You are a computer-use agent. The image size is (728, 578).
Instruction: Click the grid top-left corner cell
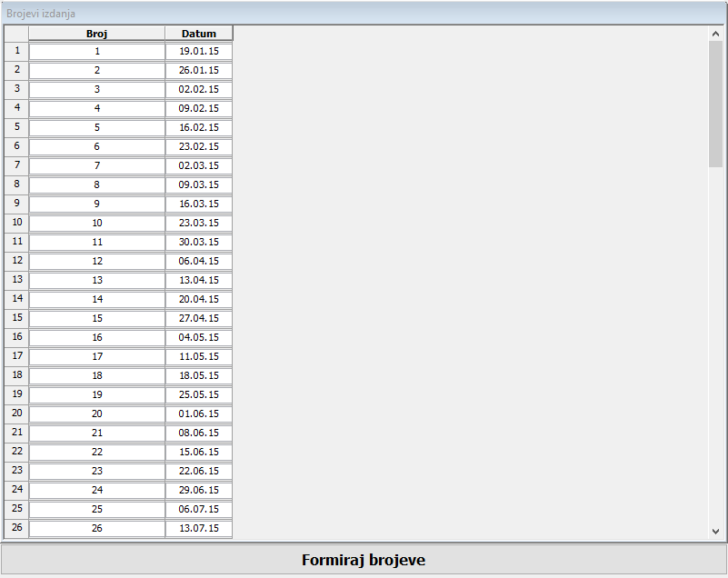tap(16, 34)
